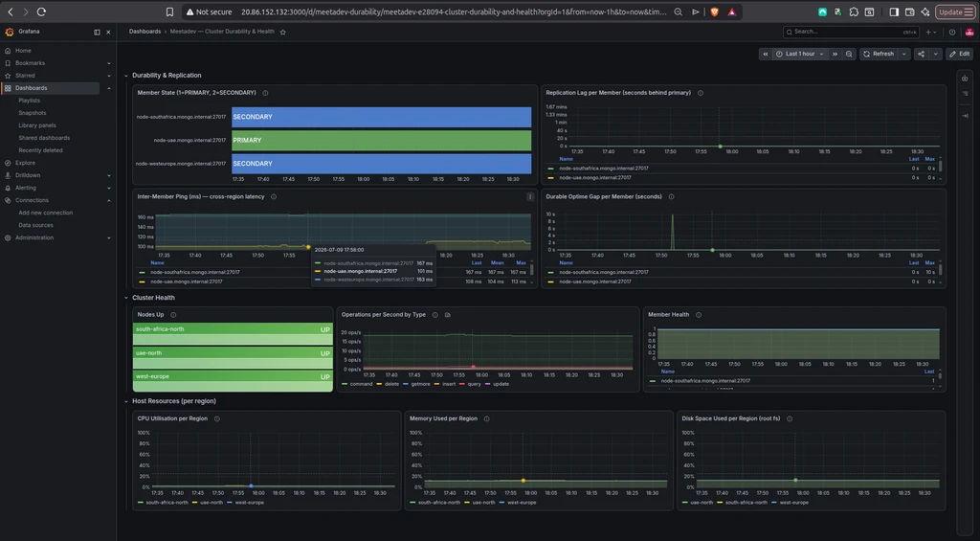Viewport: 980px width, 541px height.
Task: Click the Grafana logo in the sidebar
Action: [9, 32]
